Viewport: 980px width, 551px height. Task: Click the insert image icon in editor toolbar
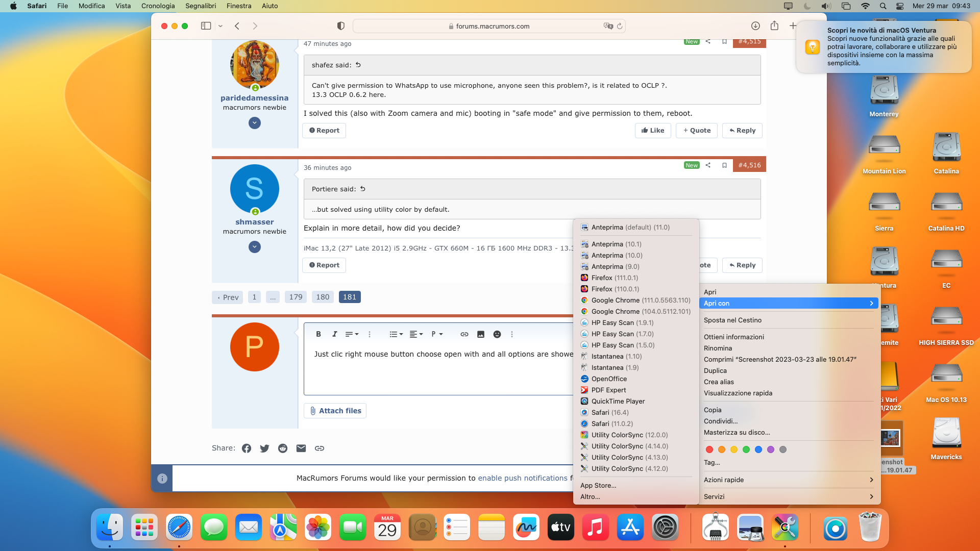(480, 334)
